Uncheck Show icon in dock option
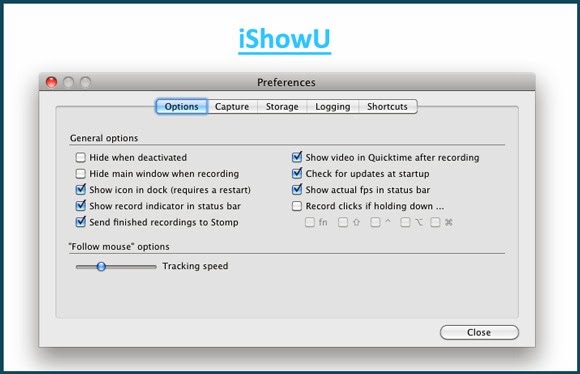Image resolution: width=580 pixels, height=374 pixels. (80, 190)
